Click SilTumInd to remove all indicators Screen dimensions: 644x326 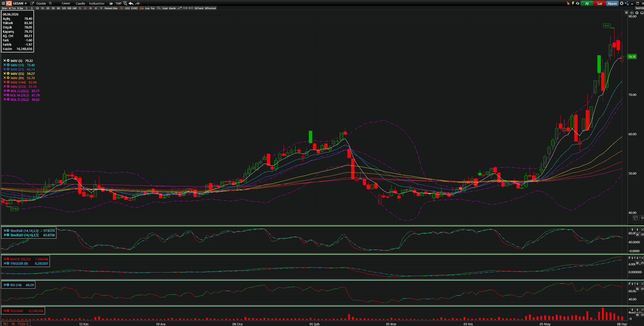click(210, 8)
